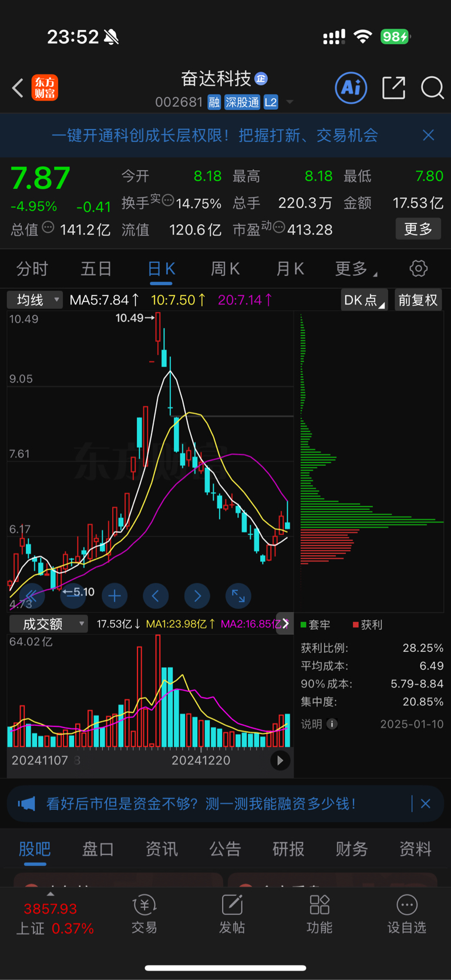Switch to 月K chart tab
The image size is (451, 980).
click(x=290, y=269)
